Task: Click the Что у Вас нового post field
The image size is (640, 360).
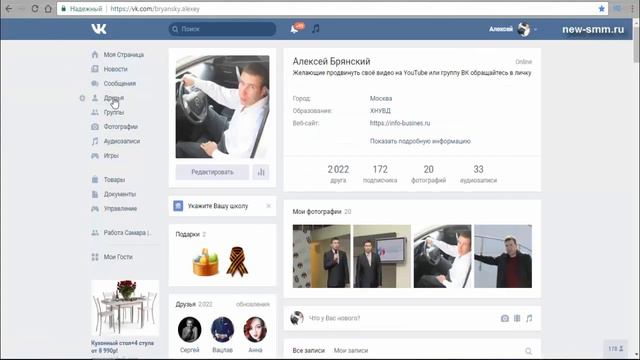Action: [335, 318]
